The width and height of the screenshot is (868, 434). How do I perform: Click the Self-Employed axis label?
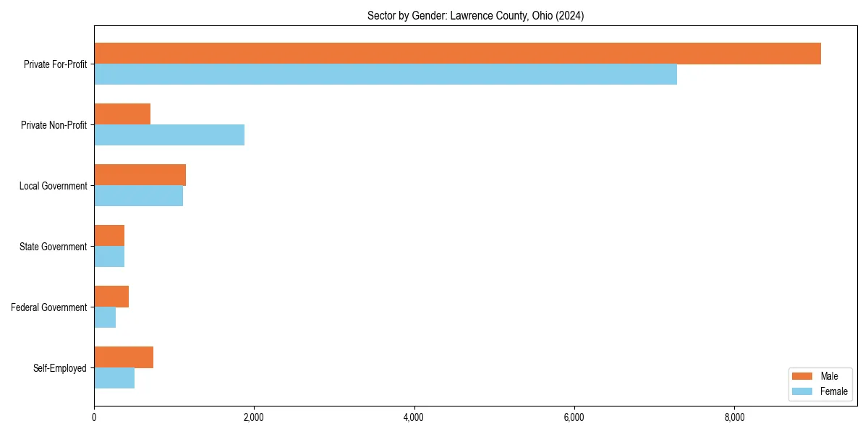click(60, 368)
